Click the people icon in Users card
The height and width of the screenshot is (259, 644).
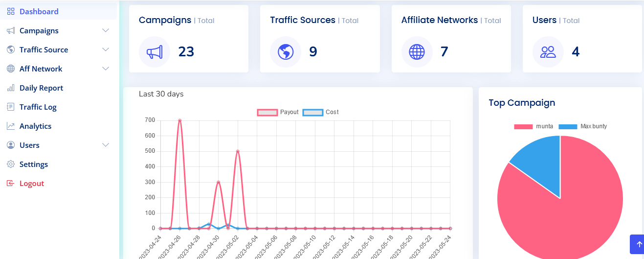(x=548, y=52)
